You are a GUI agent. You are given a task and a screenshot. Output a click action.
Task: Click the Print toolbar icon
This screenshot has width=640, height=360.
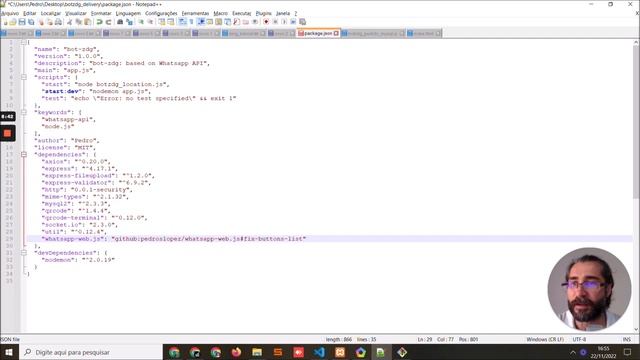[x=58, y=22]
